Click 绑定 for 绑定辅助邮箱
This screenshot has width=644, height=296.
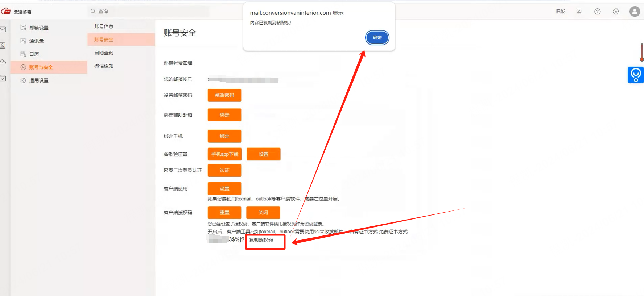click(x=224, y=115)
